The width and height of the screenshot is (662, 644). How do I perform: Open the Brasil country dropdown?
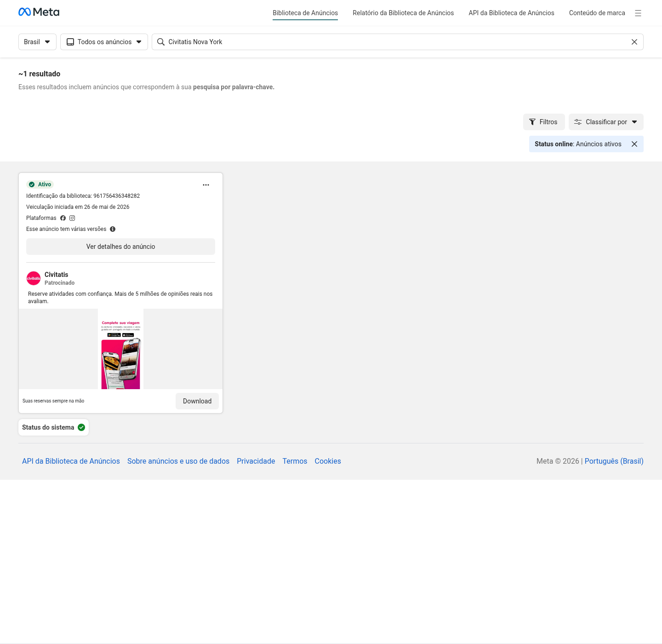[x=37, y=42]
